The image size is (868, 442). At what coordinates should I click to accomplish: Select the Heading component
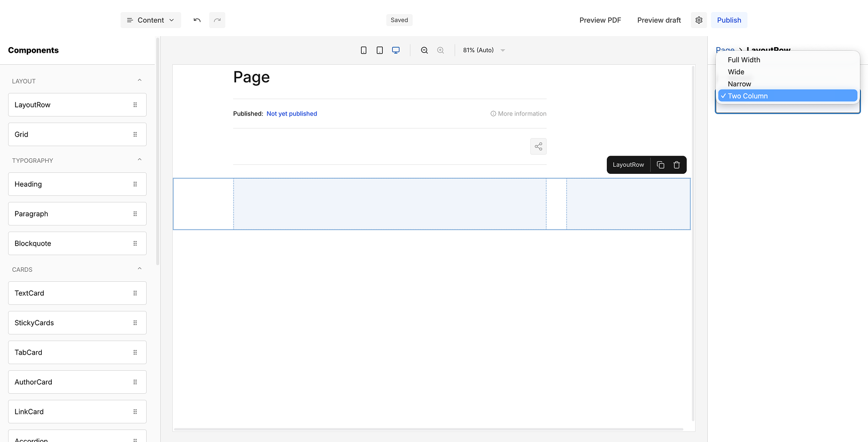tap(77, 184)
